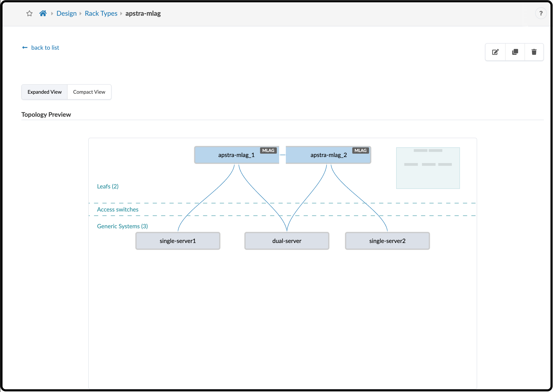Click the Topology Preview heading
This screenshot has height=392, width=553.
point(46,114)
